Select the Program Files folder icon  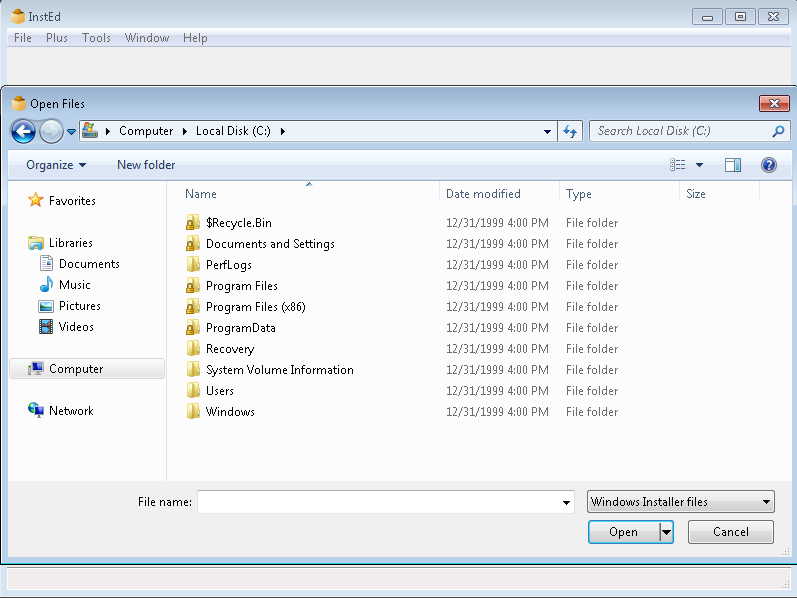pos(193,286)
